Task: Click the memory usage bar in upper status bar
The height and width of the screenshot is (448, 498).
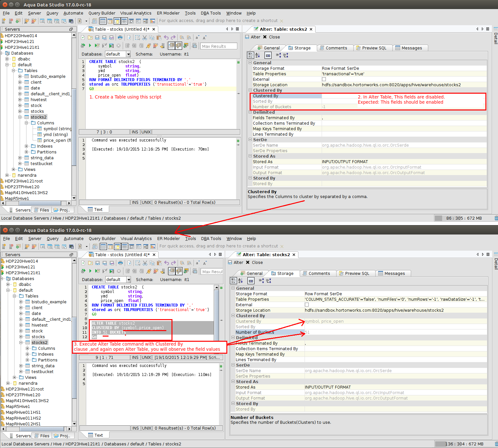Action: tap(463, 218)
